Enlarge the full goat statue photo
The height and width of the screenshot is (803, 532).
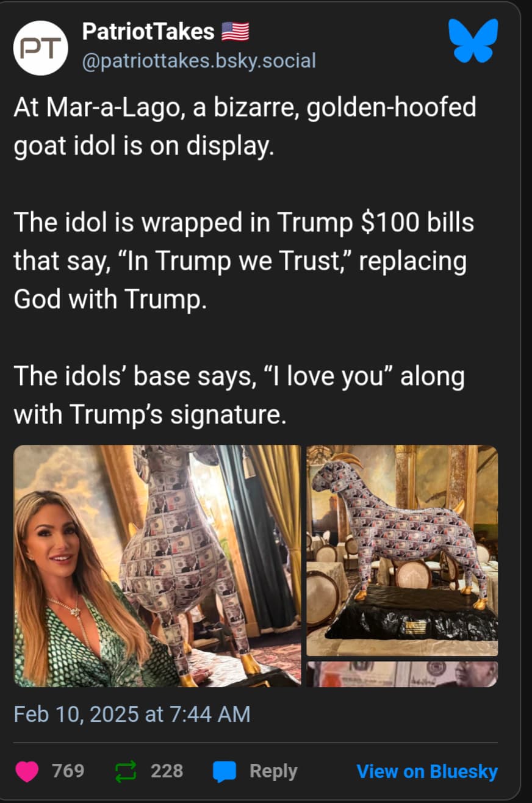pyautogui.click(x=402, y=550)
